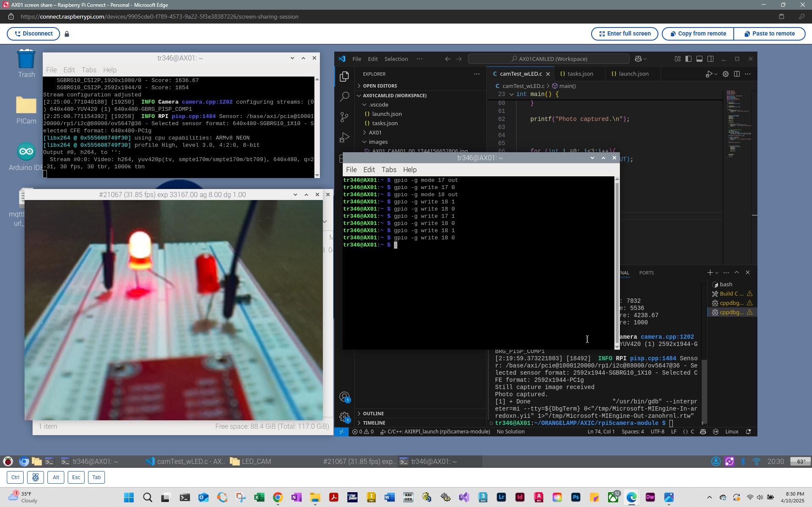The width and height of the screenshot is (812, 507).
Task: Expand the OPEN EDITORS section
Action: tap(380, 85)
